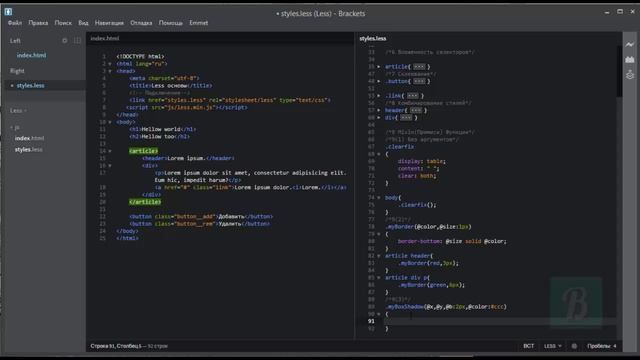Expand the folded header block on line 57
Viewport: 640px width, 360px height.
379,110
